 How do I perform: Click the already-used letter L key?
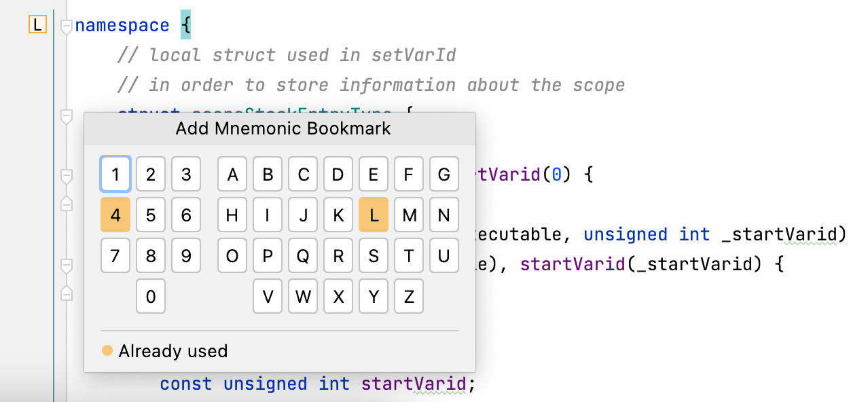(x=373, y=215)
